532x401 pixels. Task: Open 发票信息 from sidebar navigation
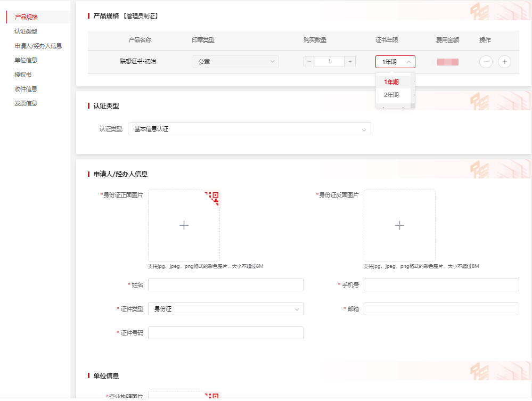(x=26, y=103)
